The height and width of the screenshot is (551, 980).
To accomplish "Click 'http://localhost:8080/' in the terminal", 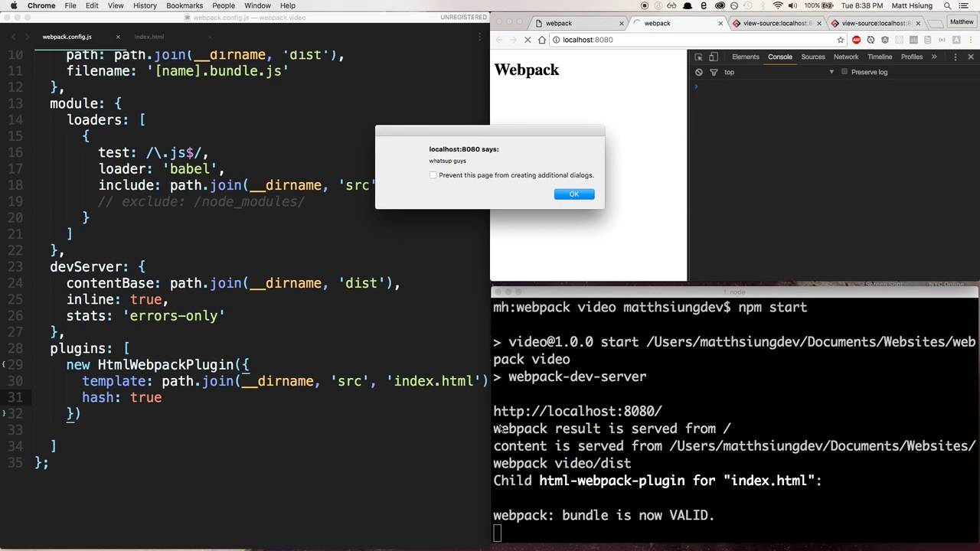I will pos(577,411).
